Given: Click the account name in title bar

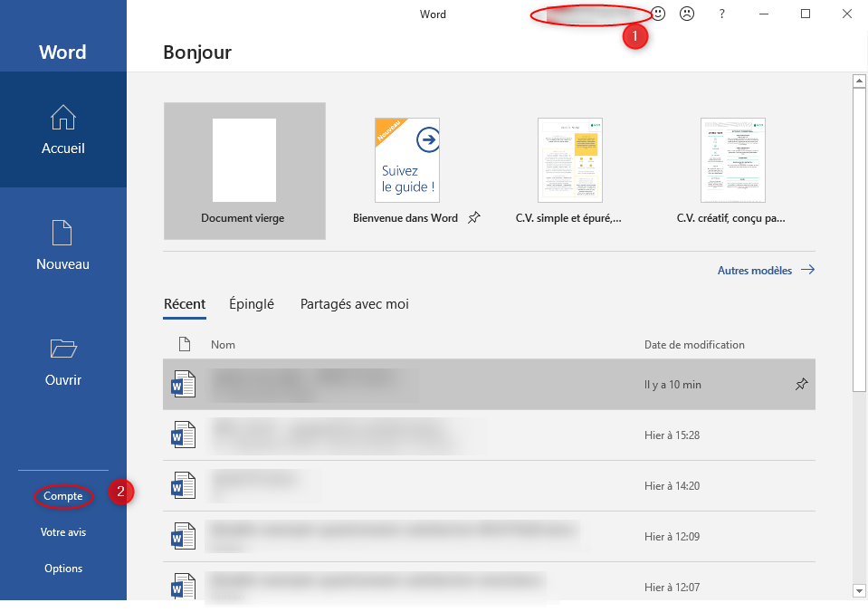Looking at the screenshot, I should 589,15.
